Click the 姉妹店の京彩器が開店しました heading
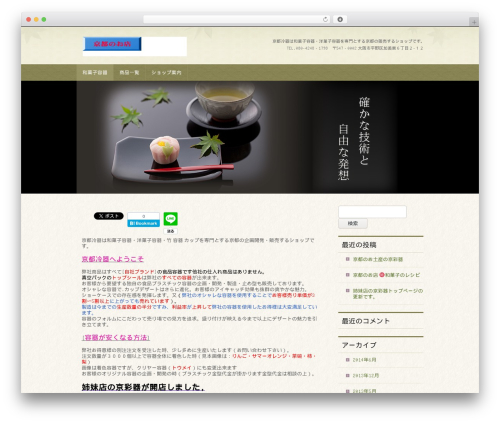 point(143,387)
